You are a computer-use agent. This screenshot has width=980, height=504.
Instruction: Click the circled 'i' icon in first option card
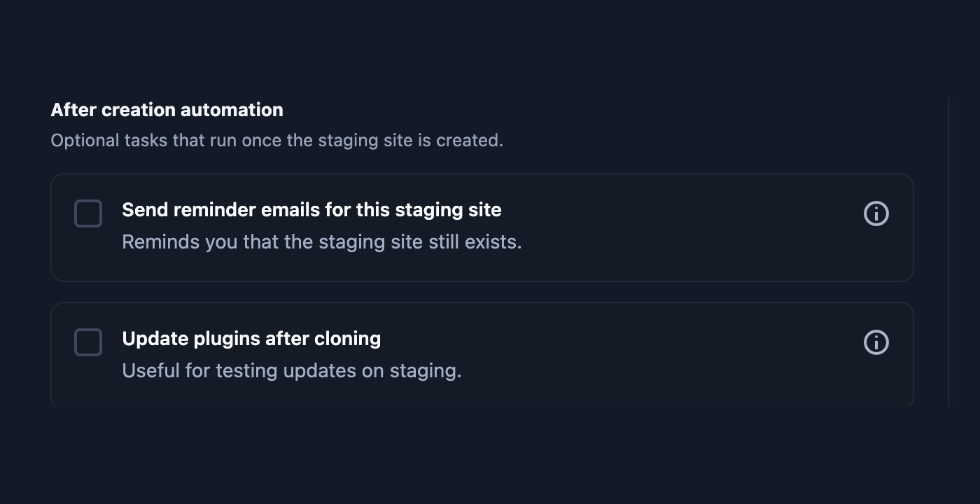pos(876,213)
